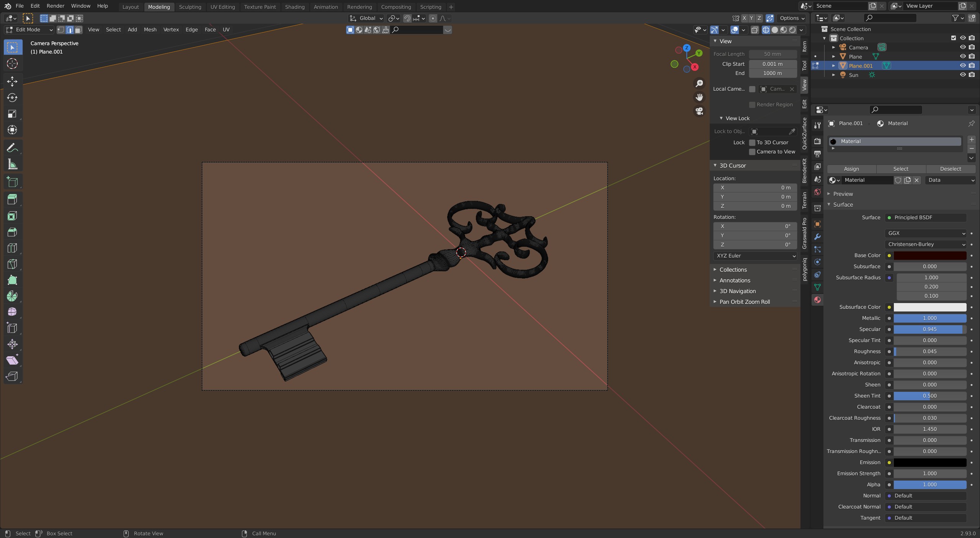Enable Lock Camera to View checkbox
Image resolution: width=980 pixels, height=538 pixels.
752,152
